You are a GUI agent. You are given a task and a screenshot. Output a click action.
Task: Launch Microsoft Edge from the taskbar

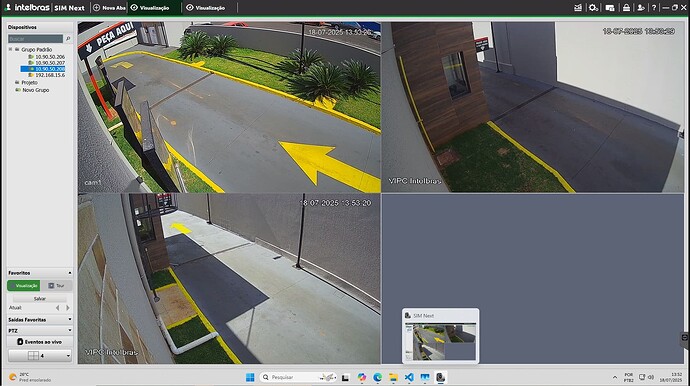coord(378,377)
